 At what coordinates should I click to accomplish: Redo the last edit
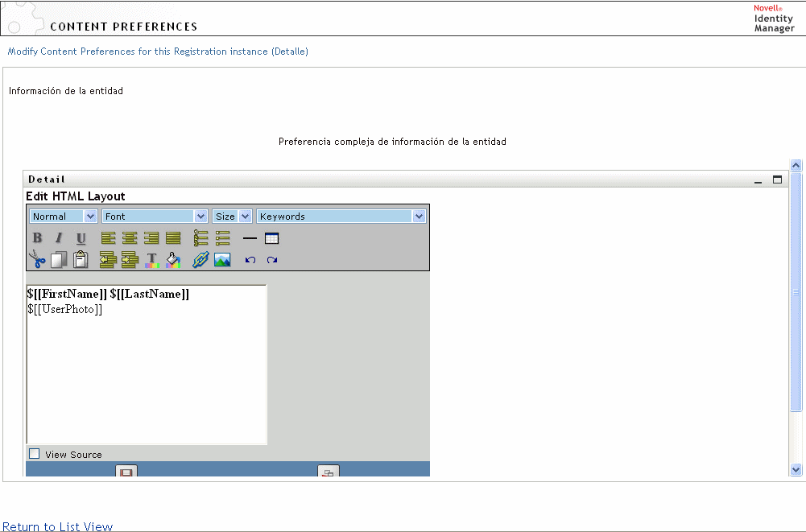(x=272, y=260)
